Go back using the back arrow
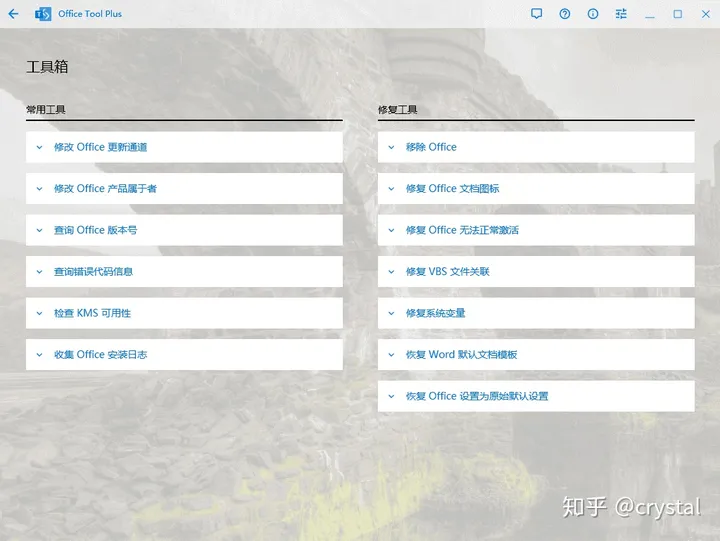This screenshot has height=541, width=720. coord(13,14)
